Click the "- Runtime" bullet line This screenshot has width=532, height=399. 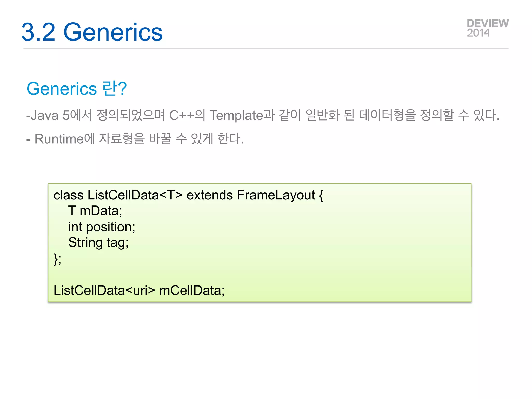coord(135,138)
